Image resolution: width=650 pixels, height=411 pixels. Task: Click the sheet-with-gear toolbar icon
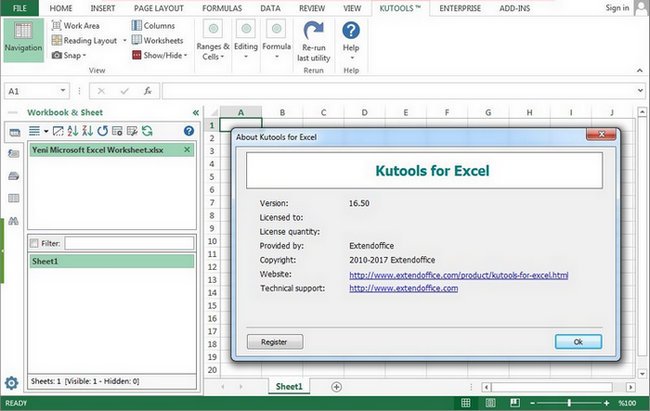pos(117,131)
